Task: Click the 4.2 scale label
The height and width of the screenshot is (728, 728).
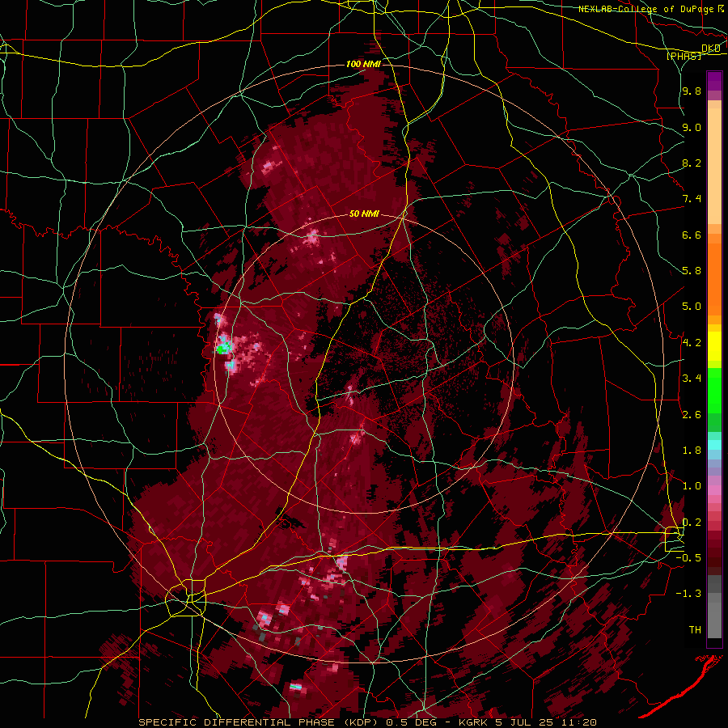Action: tap(692, 343)
